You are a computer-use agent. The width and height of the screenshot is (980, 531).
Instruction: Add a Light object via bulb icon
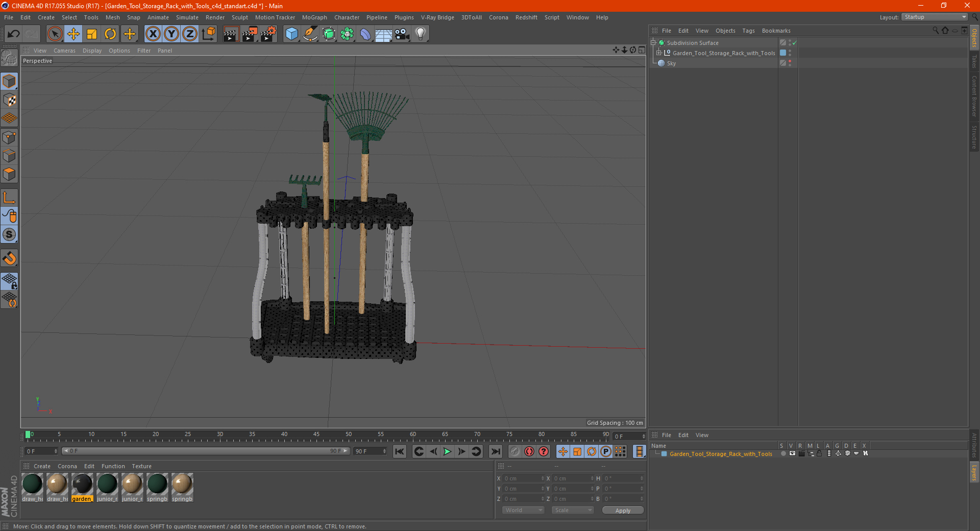[420, 34]
